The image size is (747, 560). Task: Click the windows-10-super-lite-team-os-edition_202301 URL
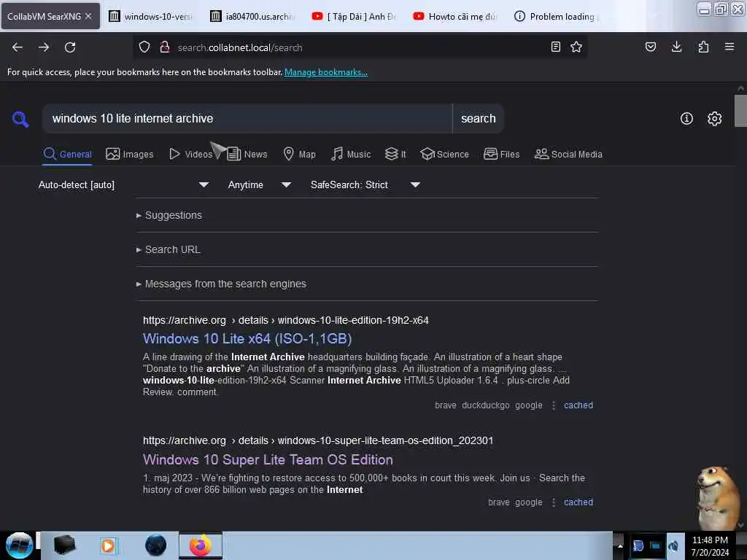(318, 441)
